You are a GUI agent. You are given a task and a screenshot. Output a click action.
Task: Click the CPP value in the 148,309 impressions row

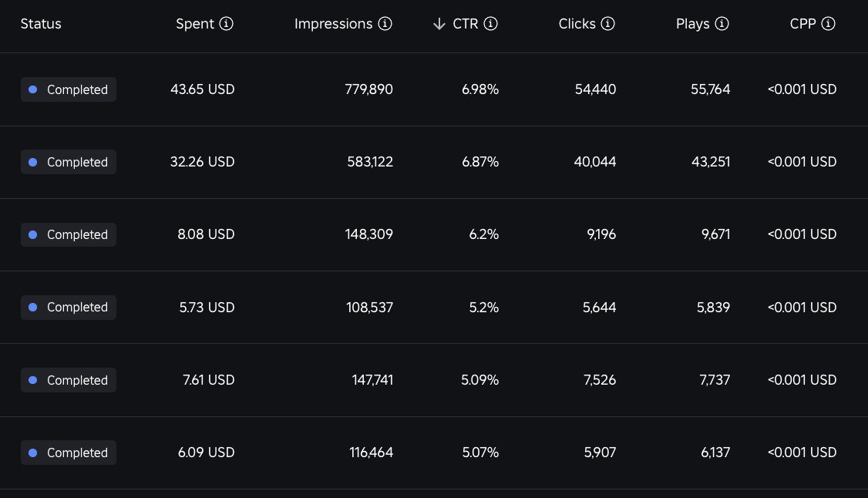point(802,234)
